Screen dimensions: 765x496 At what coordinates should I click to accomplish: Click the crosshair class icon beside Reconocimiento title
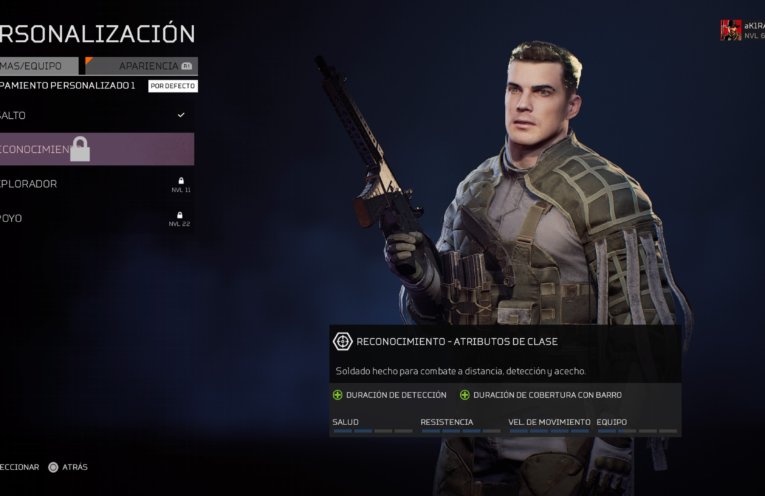[x=342, y=341]
